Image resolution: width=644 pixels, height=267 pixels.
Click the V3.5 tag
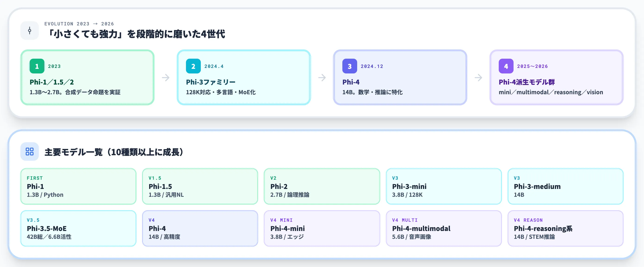pyautogui.click(x=33, y=220)
